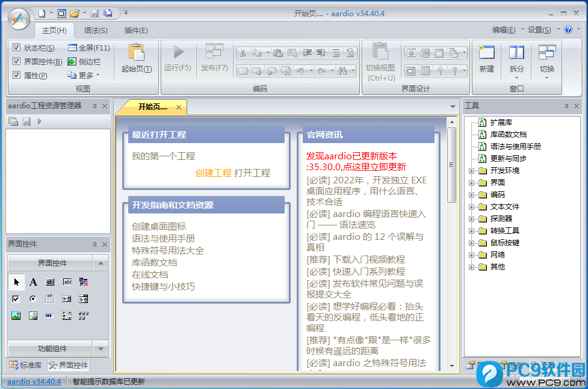The height and width of the screenshot is (389, 588).
Task: Open the 语法(S) ribbon tab
Action: pyautogui.click(x=96, y=30)
